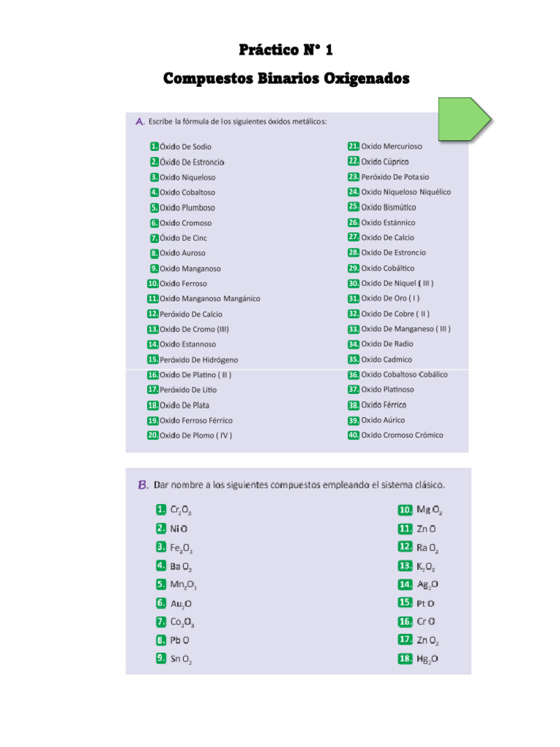Click number 13 badge beside Oxido De Cromo (III)

(153, 329)
